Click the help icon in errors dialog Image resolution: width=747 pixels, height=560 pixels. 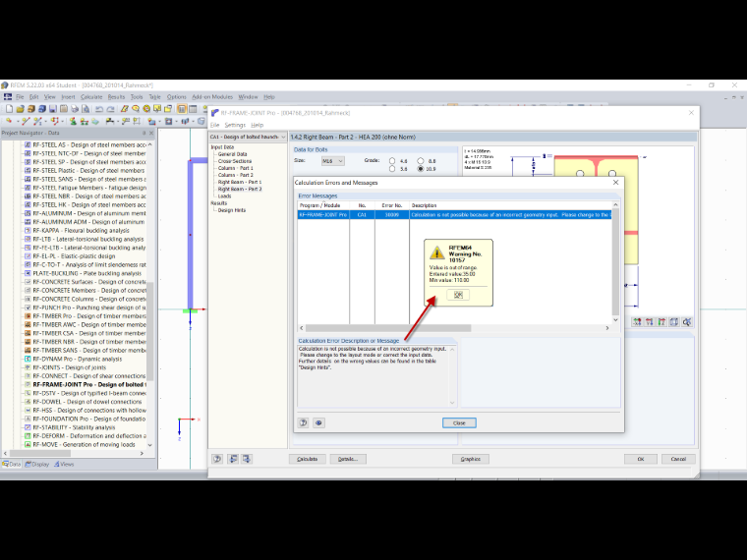pos(304,422)
